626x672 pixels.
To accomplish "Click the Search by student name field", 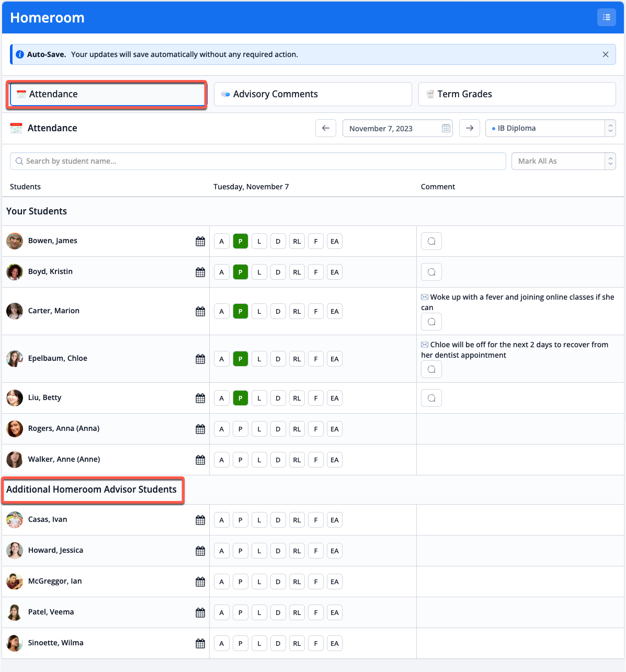I will (x=258, y=161).
